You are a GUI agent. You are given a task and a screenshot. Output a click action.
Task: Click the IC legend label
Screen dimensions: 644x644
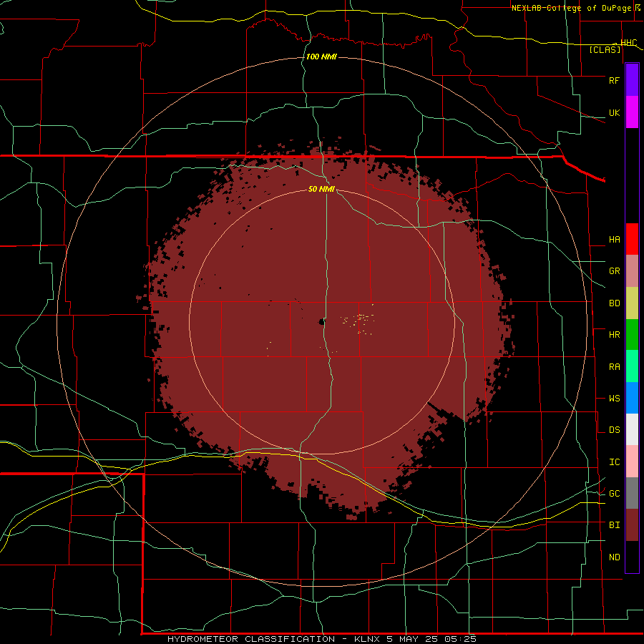(x=614, y=462)
